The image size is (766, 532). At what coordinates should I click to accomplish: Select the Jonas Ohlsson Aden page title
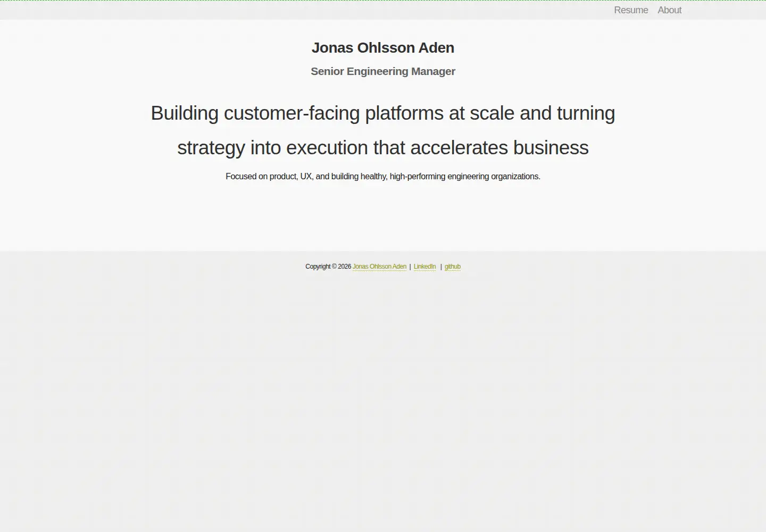coord(383,48)
